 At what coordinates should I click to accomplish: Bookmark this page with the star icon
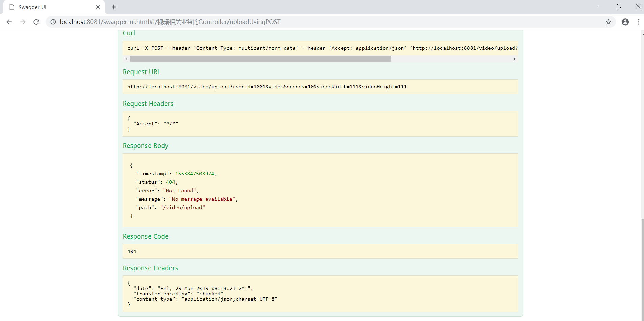pos(608,22)
